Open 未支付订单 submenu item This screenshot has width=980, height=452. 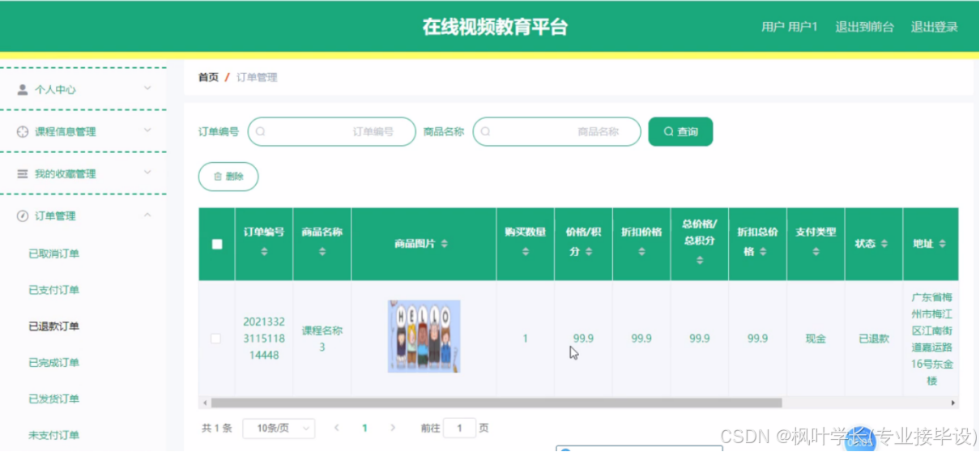tap(53, 435)
